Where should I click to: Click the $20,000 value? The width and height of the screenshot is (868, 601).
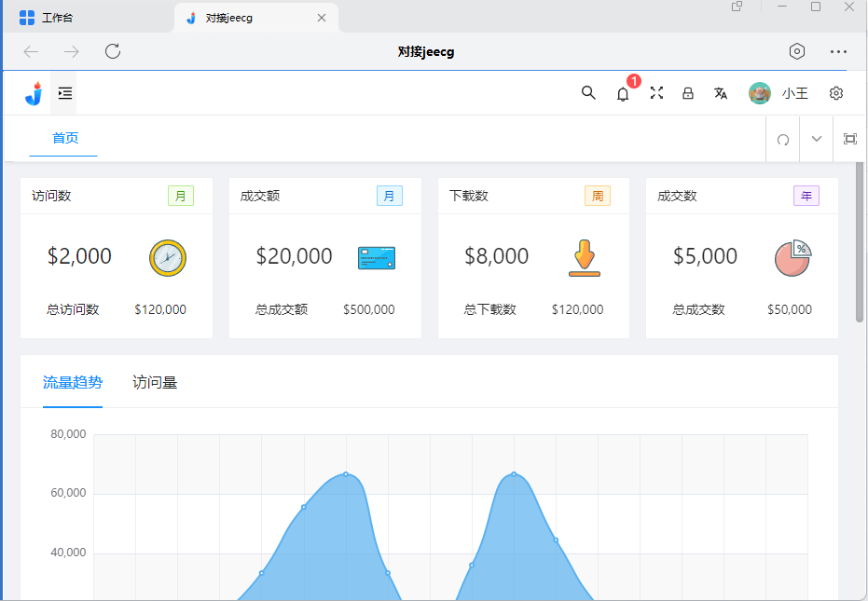pos(294,256)
